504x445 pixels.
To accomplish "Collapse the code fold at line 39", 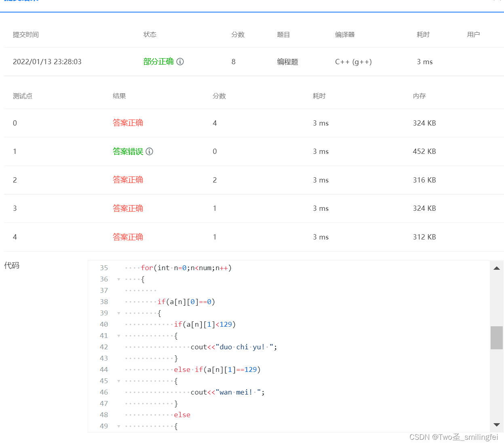I will click(x=118, y=313).
